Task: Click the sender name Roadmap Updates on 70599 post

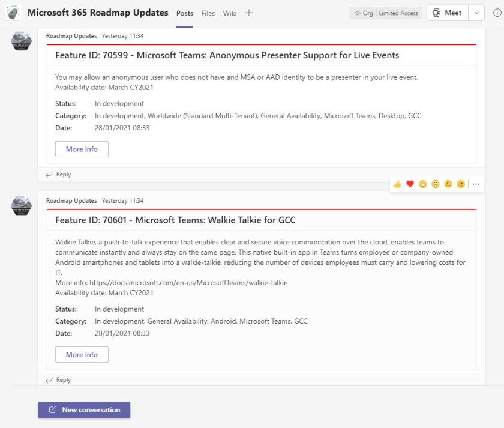Action: [71, 36]
